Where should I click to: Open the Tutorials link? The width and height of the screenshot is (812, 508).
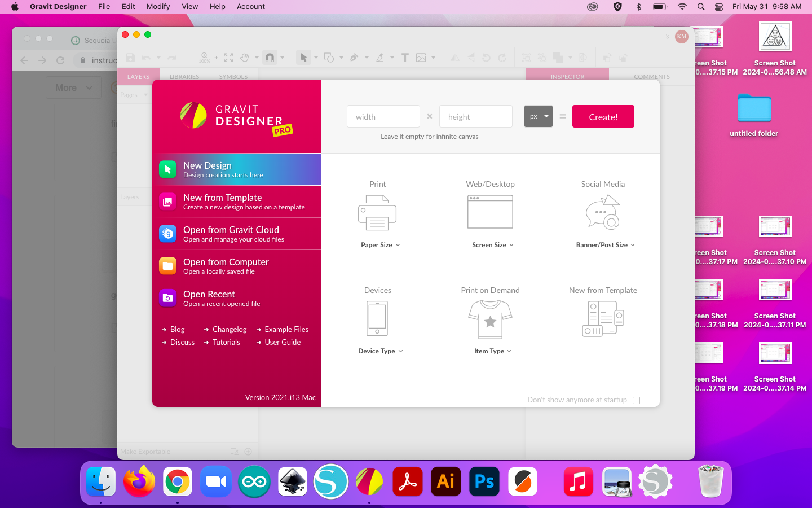(x=222, y=342)
